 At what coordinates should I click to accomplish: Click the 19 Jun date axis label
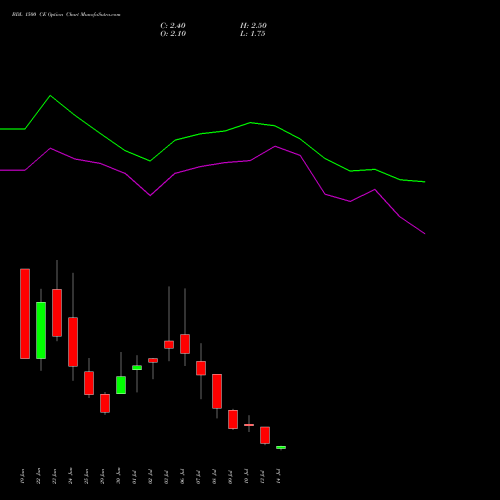coord(23,476)
